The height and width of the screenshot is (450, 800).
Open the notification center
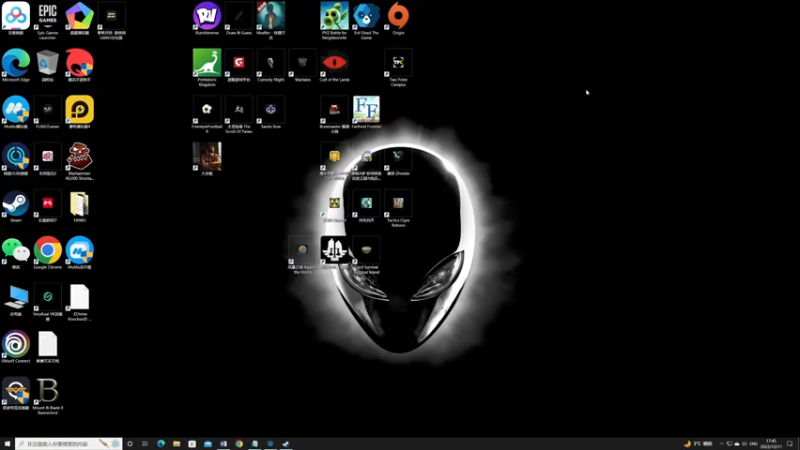790,444
